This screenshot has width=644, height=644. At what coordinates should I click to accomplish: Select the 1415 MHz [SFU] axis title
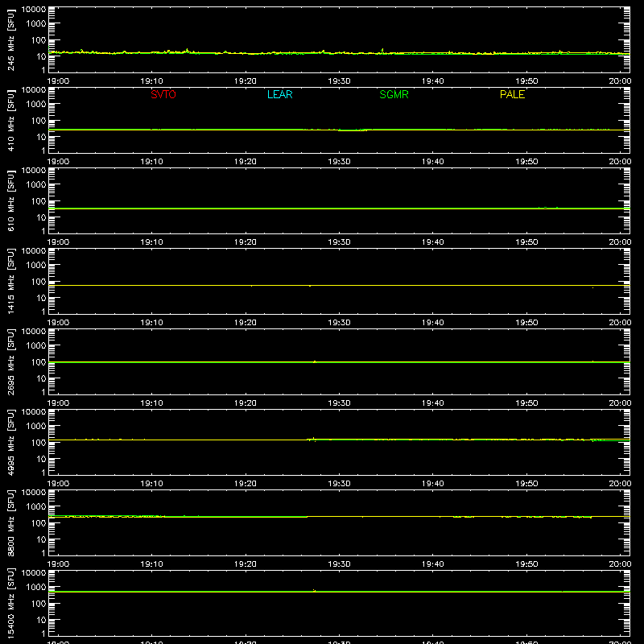[11, 281]
